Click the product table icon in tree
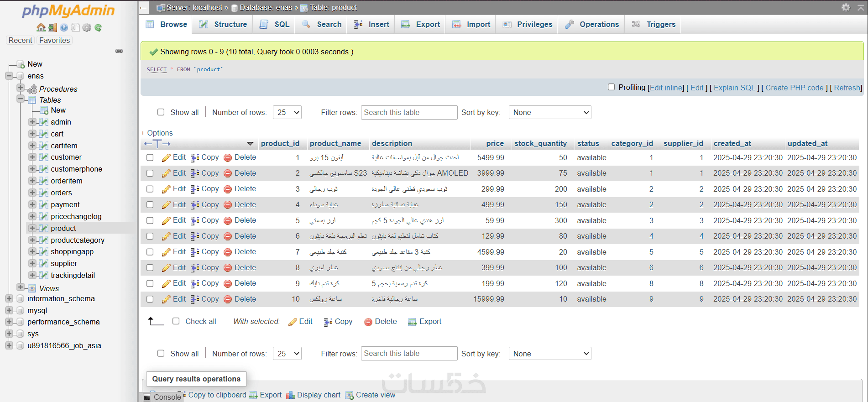 pyautogui.click(x=44, y=228)
